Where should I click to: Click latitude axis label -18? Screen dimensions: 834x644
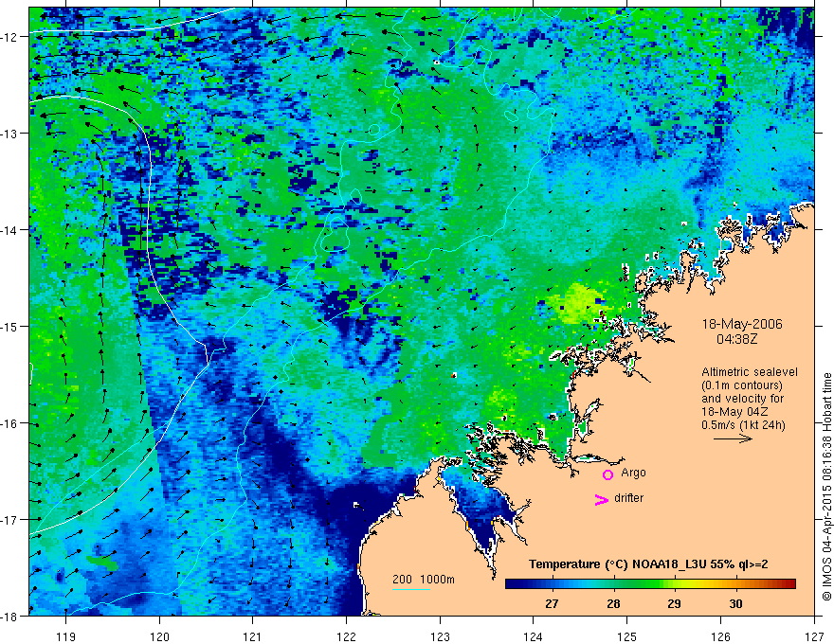point(10,616)
